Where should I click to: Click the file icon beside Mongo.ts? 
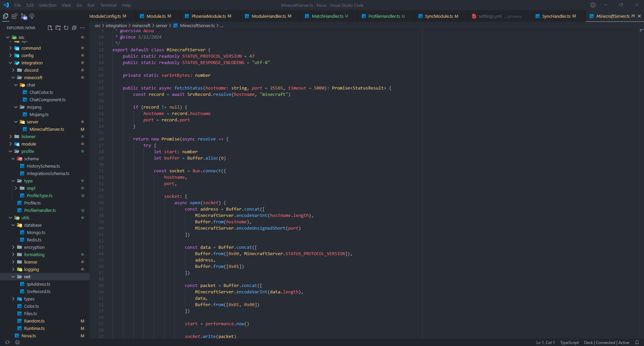tap(22, 232)
